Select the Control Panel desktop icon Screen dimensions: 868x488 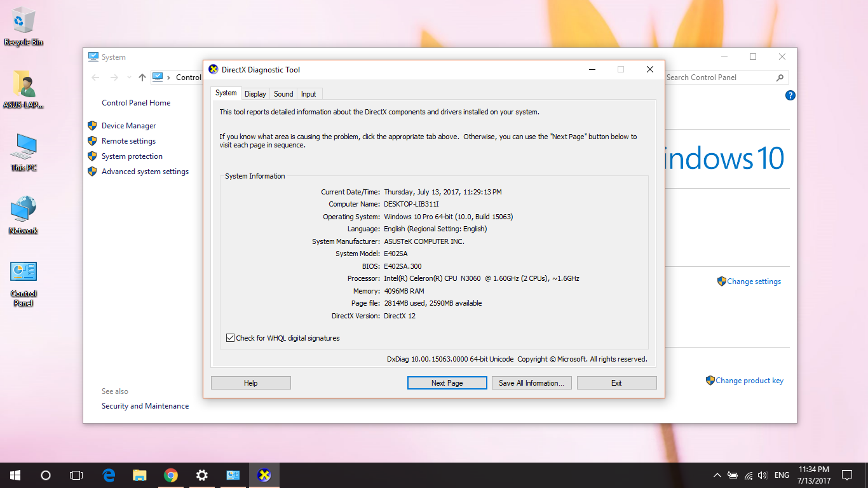pos(24,284)
